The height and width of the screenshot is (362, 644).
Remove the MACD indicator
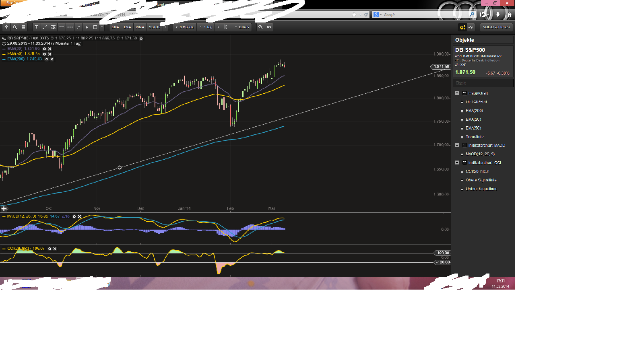(79, 216)
